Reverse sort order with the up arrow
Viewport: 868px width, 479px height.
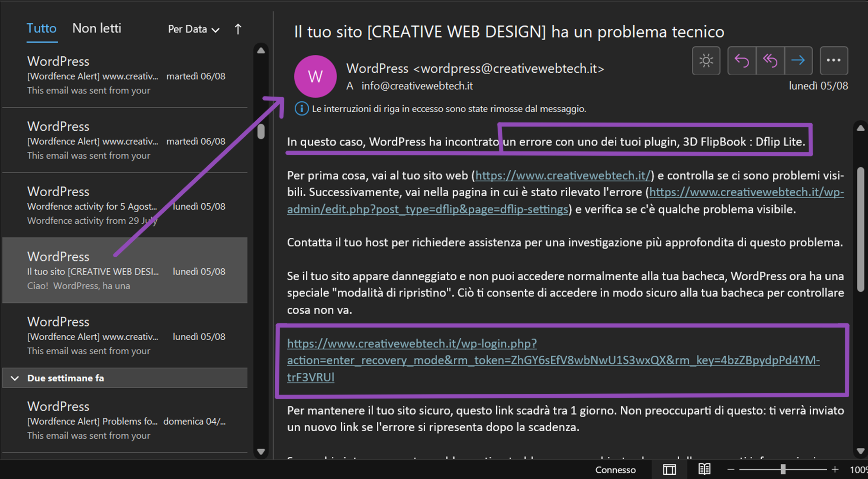238,29
